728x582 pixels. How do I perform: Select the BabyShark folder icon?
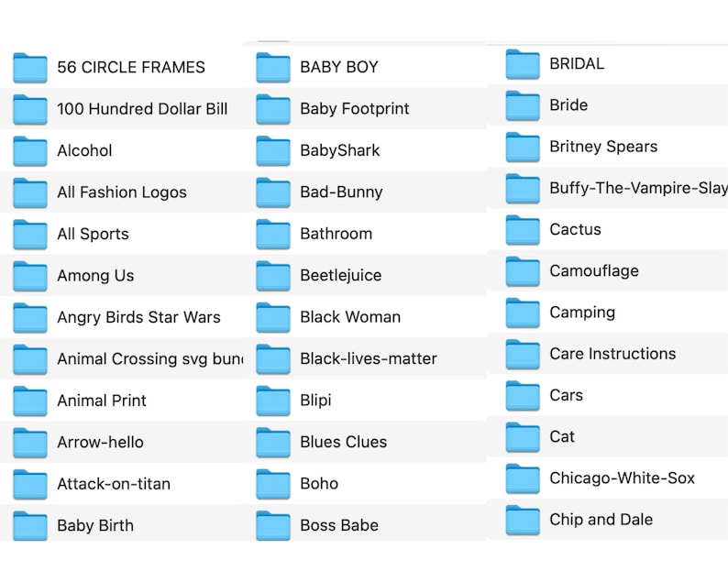273,151
